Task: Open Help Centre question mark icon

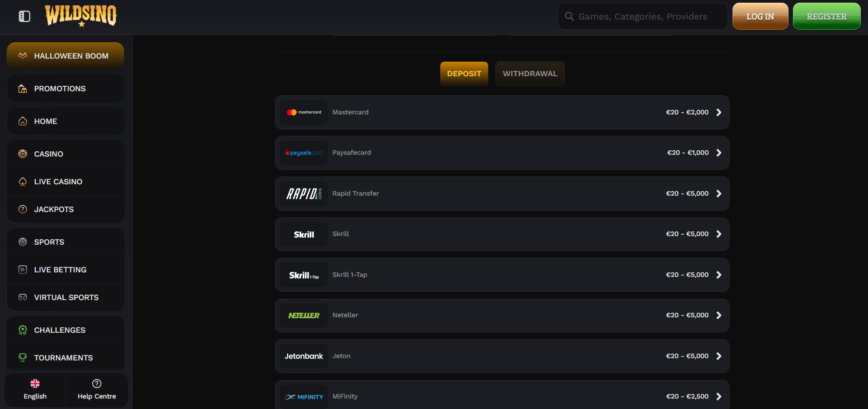Action: pyautogui.click(x=97, y=384)
